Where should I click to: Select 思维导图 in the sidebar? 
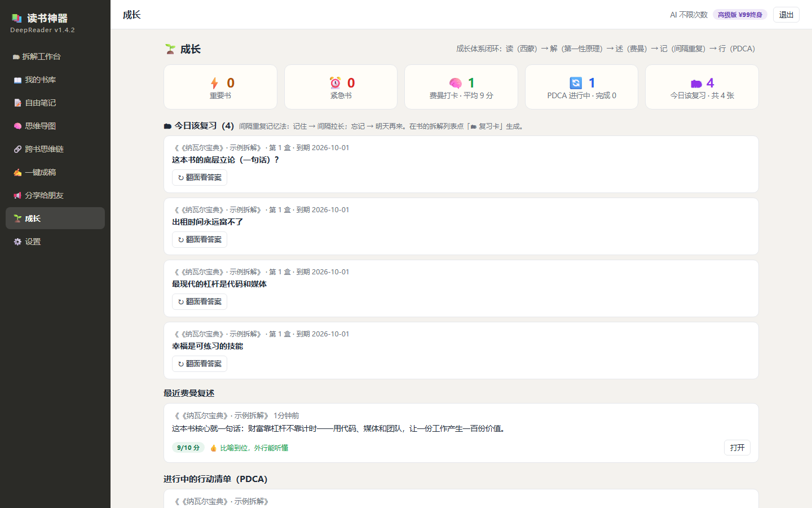point(55,126)
